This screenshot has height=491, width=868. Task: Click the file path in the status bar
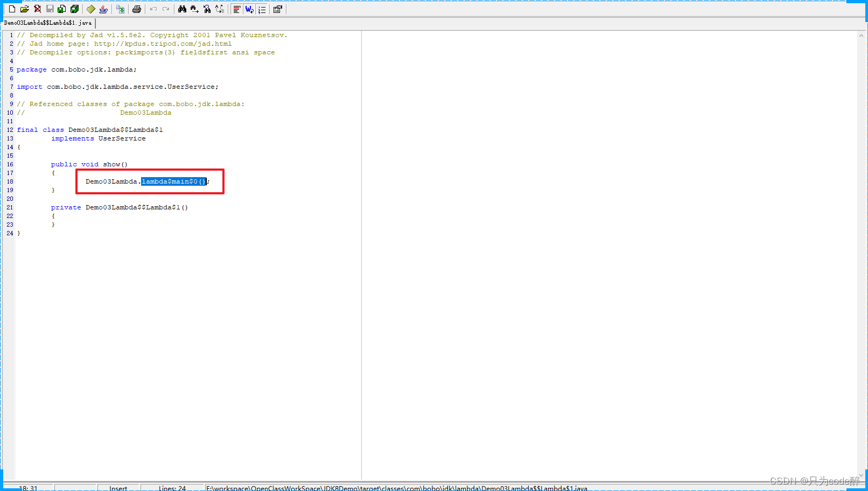tap(397, 488)
